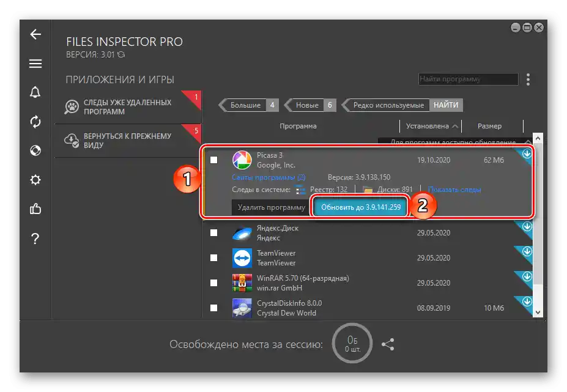
Task: Open help question mark icon
Action: (35, 239)
